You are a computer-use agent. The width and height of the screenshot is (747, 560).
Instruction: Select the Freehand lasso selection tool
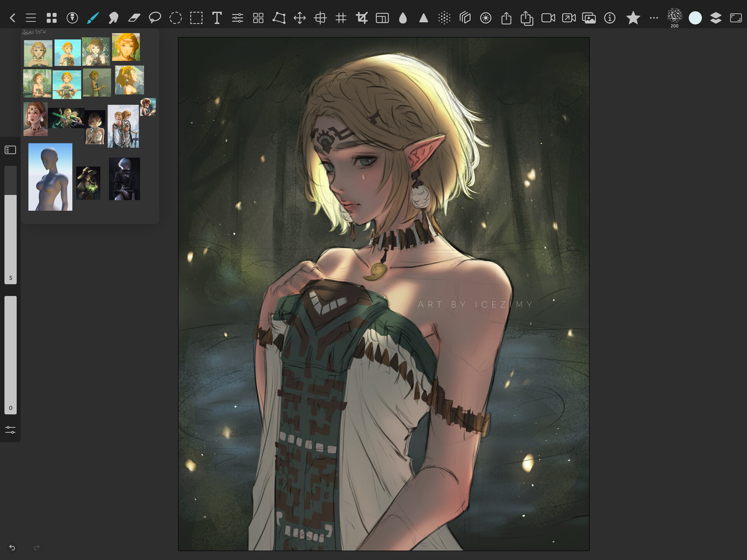pyautogui.click(x=155, y=18)
